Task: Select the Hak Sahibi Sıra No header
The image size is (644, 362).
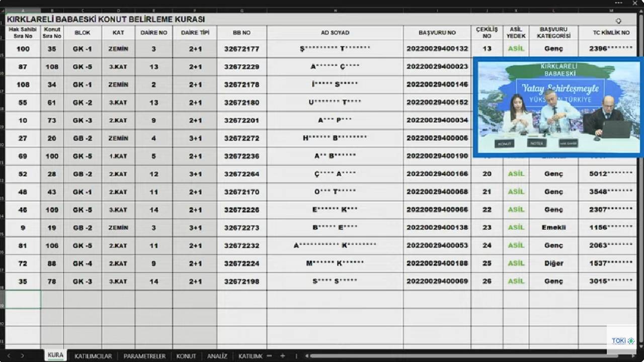Action: click(23, 33)
